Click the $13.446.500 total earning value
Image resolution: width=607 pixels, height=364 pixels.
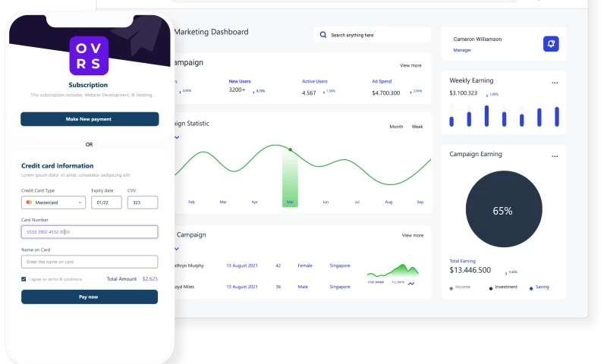coord(470,270)
